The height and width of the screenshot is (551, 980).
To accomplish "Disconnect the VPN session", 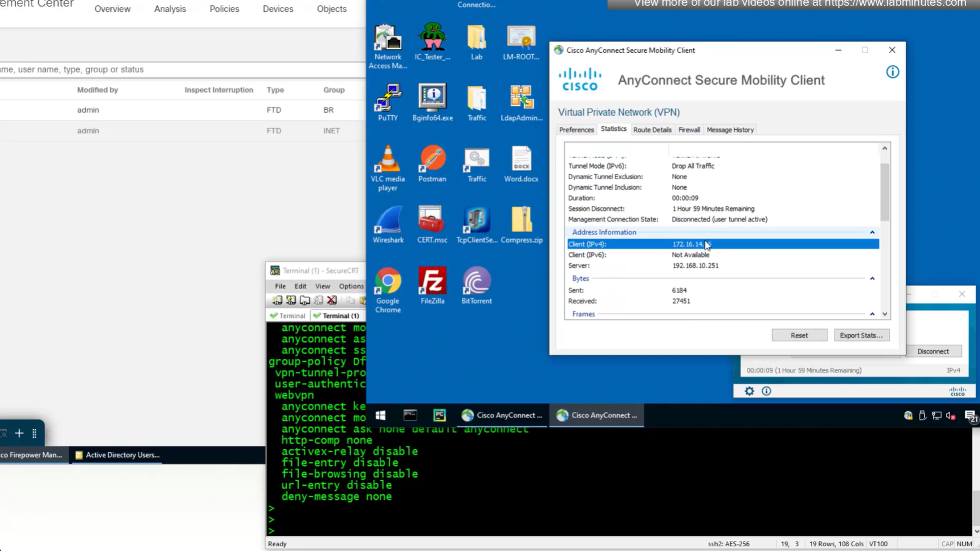I will coord(932,351).
